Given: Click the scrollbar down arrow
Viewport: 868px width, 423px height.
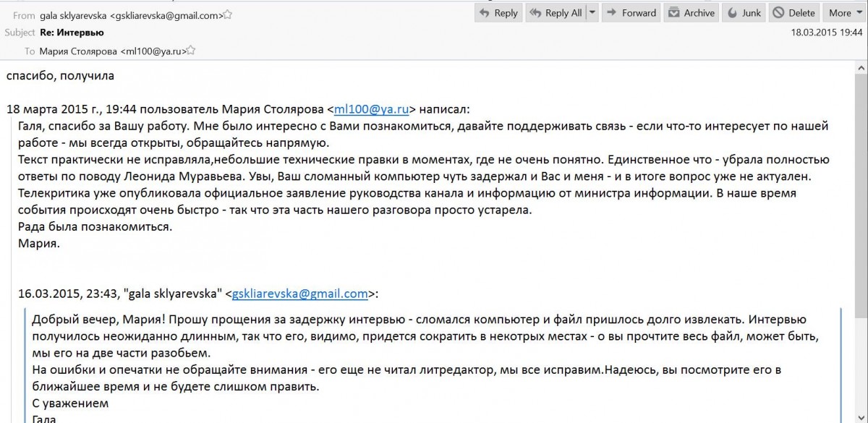Looking at the screenshot, I should 860,416.
